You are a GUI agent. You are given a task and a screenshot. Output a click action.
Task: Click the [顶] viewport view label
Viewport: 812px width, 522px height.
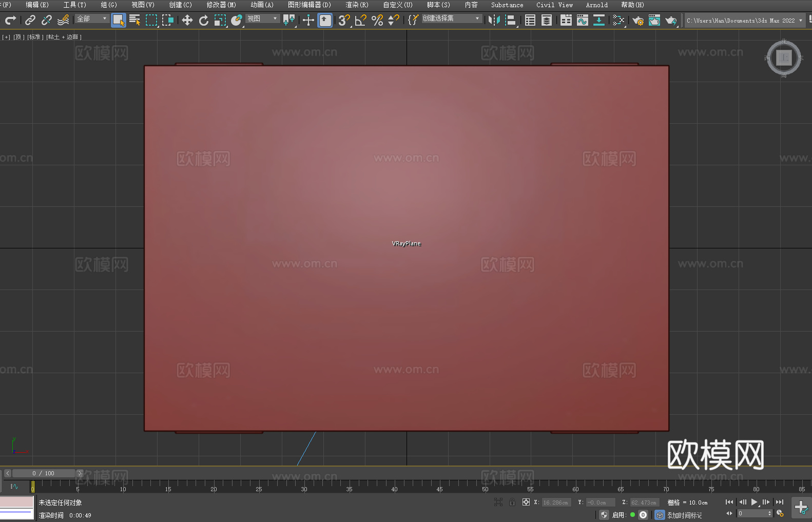click(x=18, y=37)
